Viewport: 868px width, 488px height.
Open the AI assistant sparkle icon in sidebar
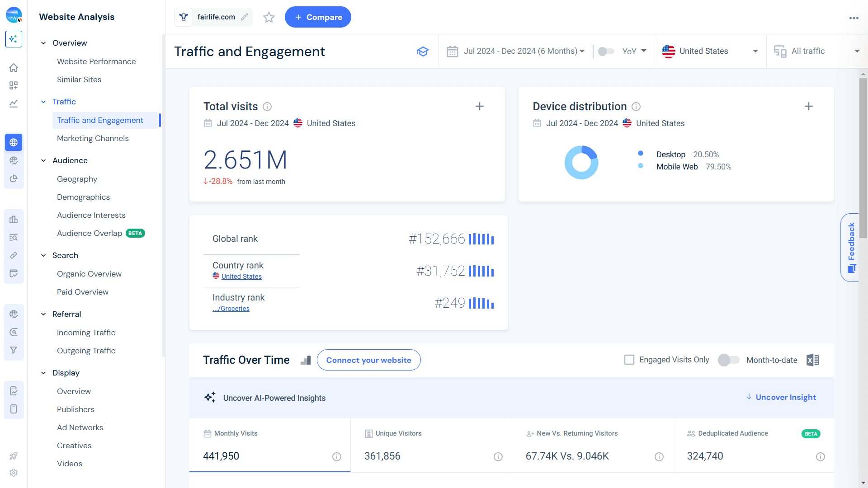coord(14,39)
